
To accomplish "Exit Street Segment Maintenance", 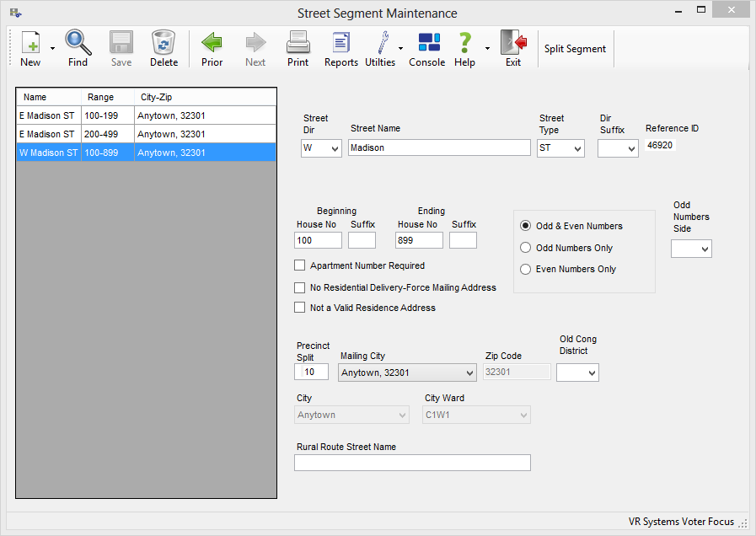I will [513, 48].
